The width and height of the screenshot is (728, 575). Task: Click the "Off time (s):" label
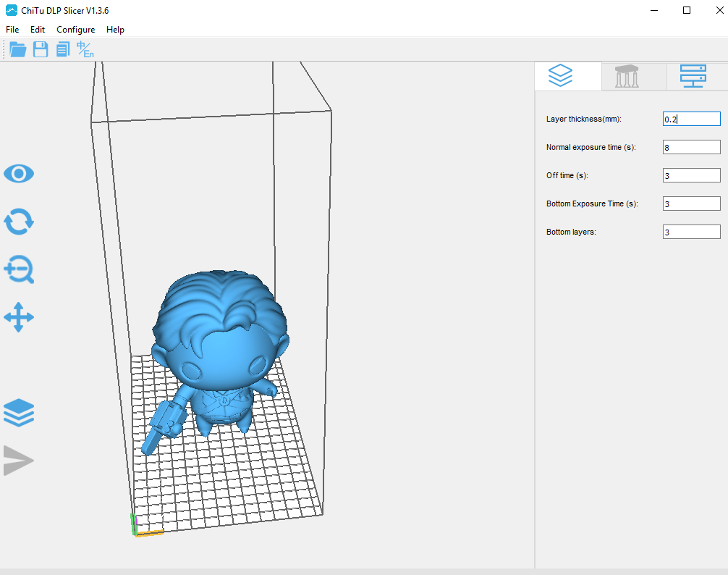pos(567,175)
